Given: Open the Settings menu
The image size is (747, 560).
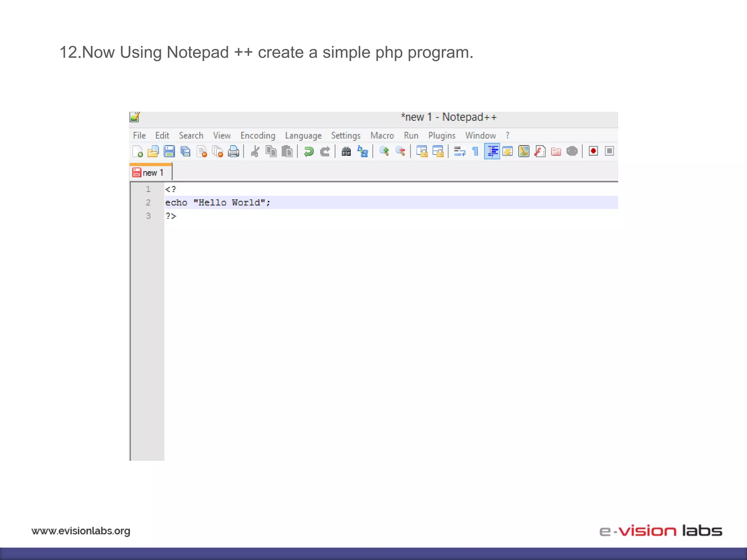Looking at the screenshot, I should [346, 136].
